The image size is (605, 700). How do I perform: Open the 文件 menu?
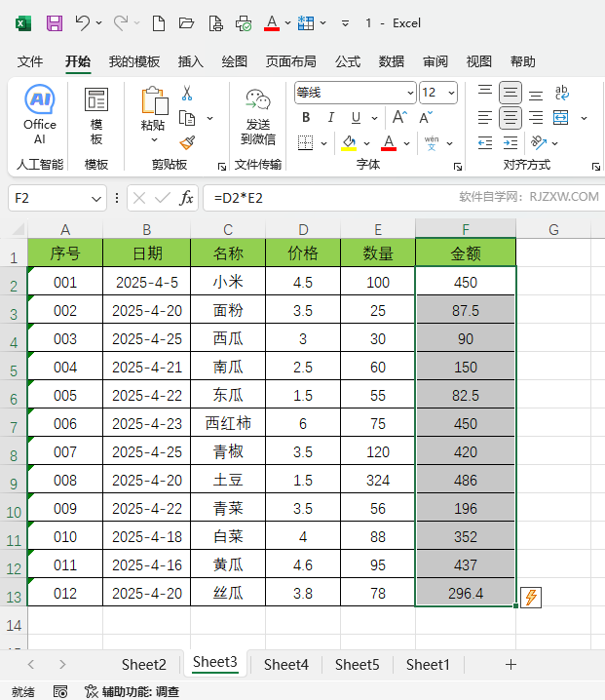pyautogui.click(x=30, y=61)
